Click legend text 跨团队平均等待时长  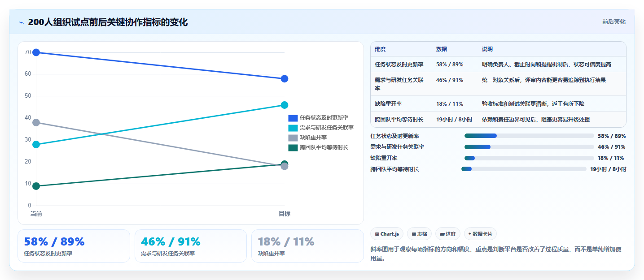[x=324, y=147]
